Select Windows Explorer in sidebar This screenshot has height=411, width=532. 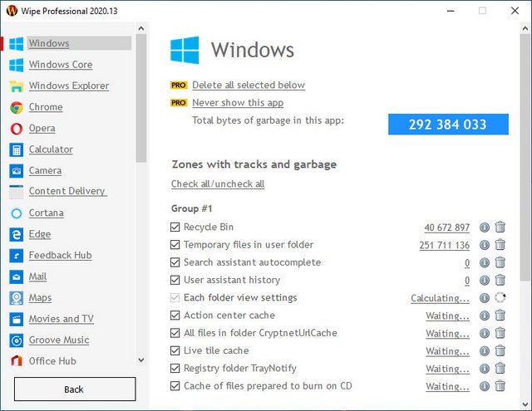tap(69, 86)
